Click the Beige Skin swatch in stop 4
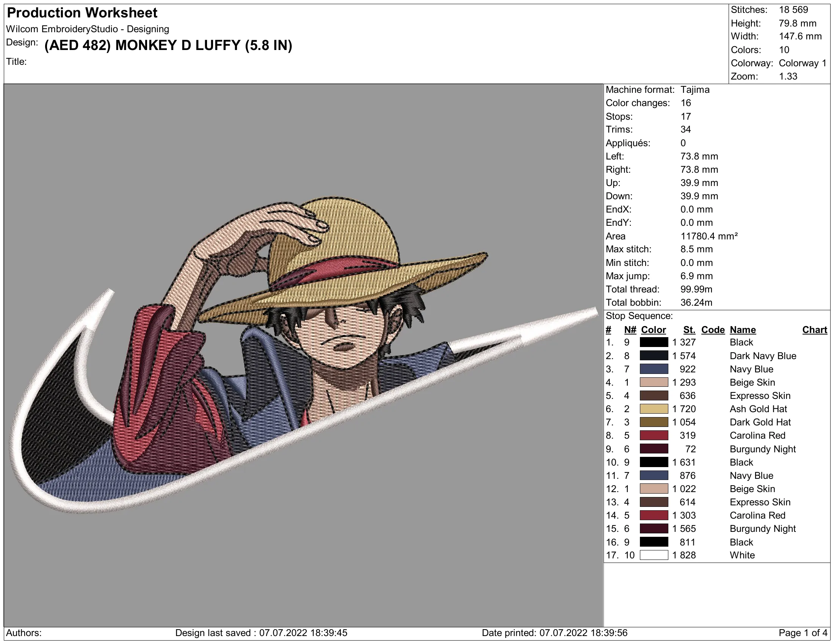The image size is (834, 644). click(x=654, y=382)
